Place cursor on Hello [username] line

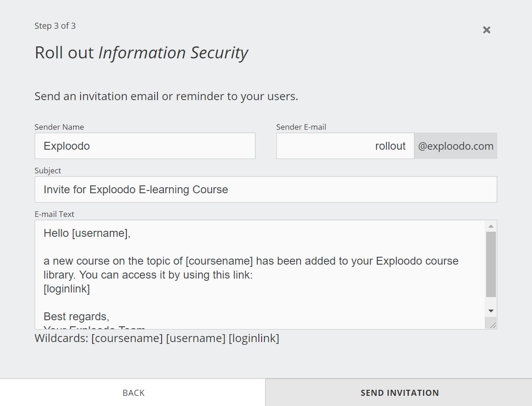[87, 233]
